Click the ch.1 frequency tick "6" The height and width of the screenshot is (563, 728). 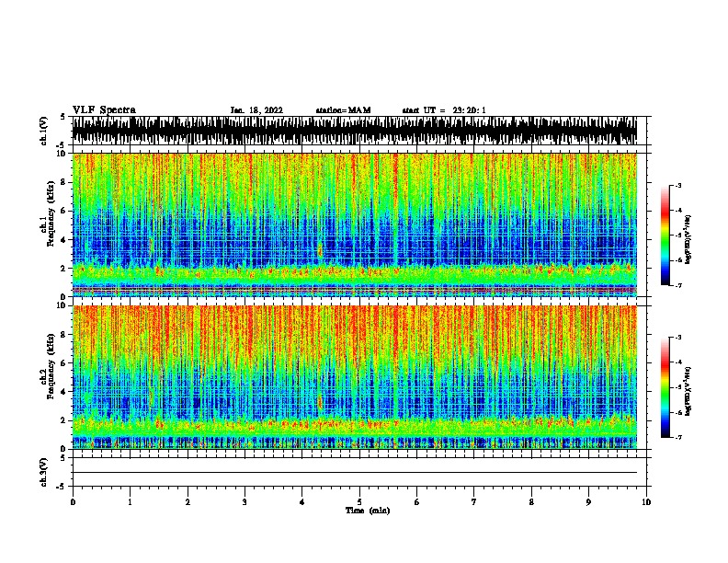coord(63,212)
